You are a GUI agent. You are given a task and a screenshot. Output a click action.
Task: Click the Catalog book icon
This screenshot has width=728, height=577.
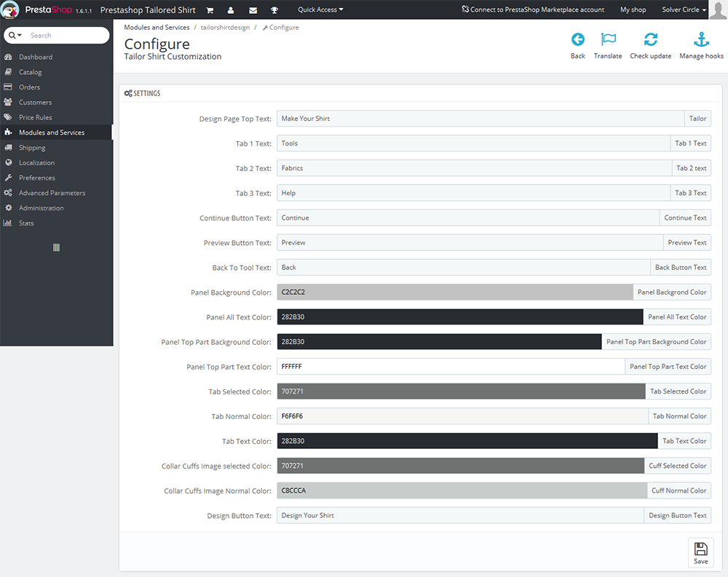point(8,72)
